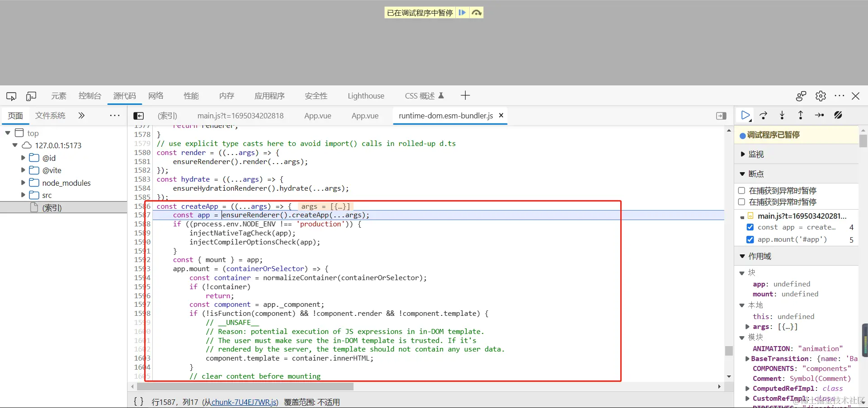Toggle the navigator sidebar icon

tap(139, 116)
